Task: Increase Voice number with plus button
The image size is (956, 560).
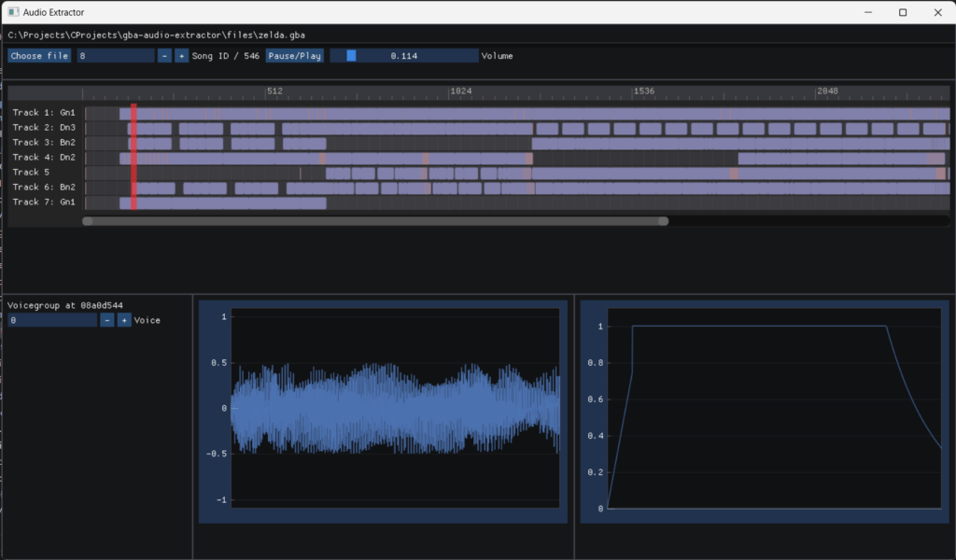Action: point(124,320)
